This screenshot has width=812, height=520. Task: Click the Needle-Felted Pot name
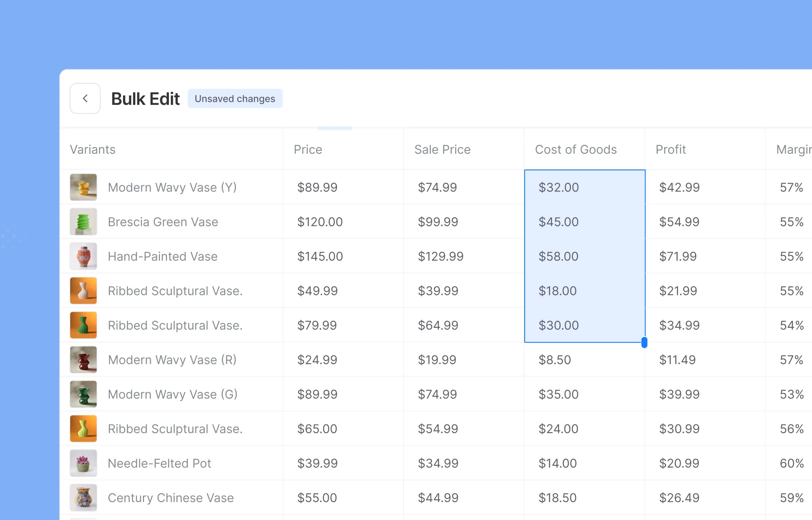(x=159, y=463)
